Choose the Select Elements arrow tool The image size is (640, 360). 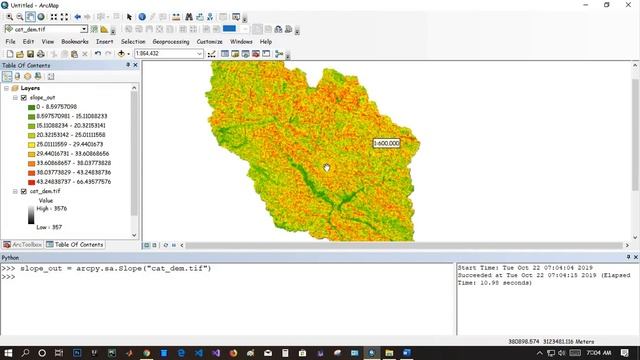[129, 17]
